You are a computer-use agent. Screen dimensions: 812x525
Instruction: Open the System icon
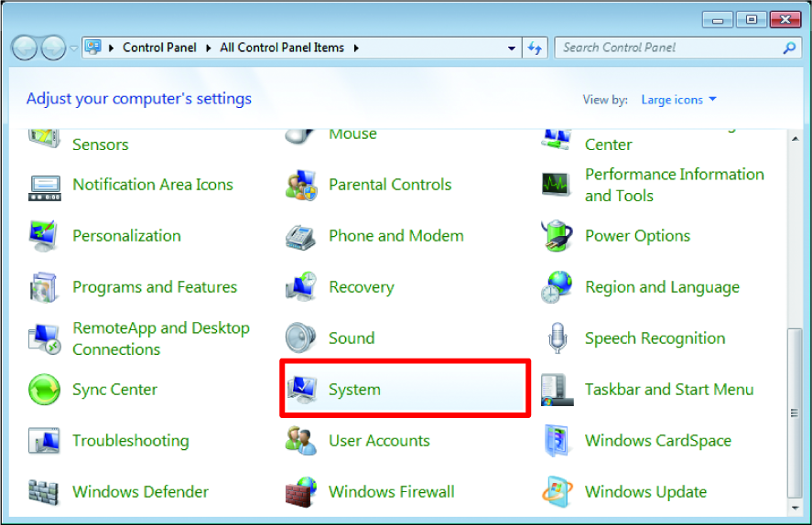click(x=301, y=390)
